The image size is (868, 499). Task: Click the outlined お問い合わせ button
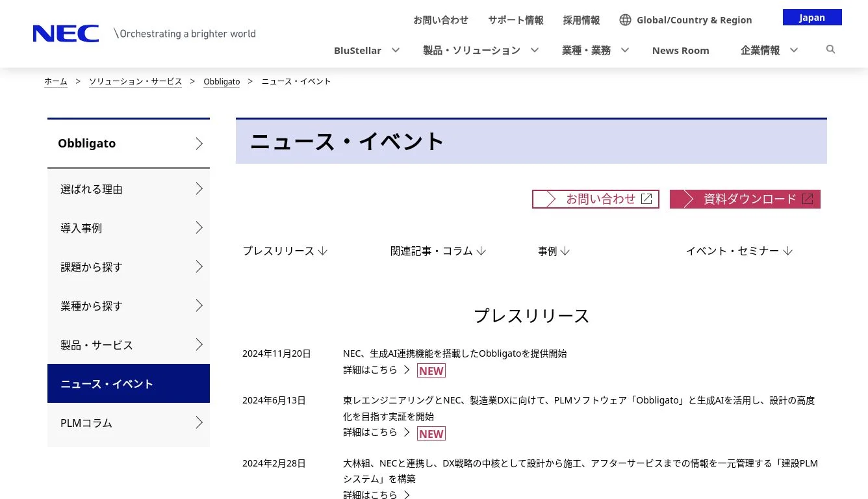click(x=596, y=199)
